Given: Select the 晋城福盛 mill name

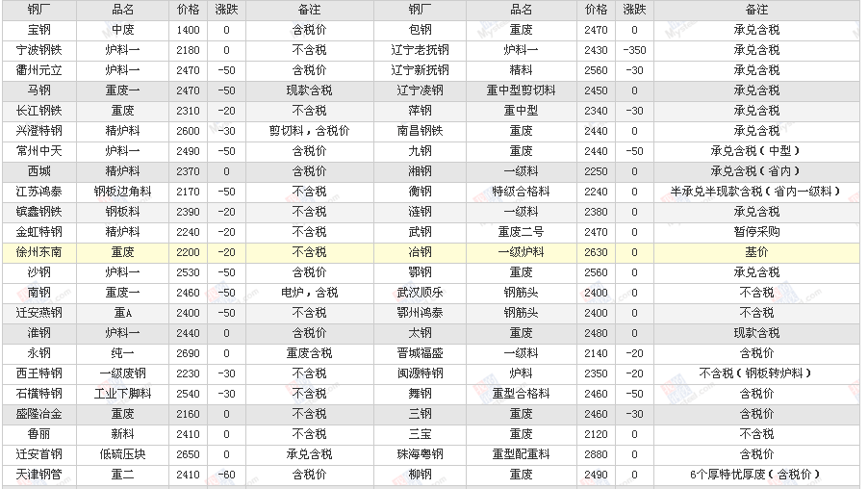Looking at the screenshot, I should click(421, 353).
